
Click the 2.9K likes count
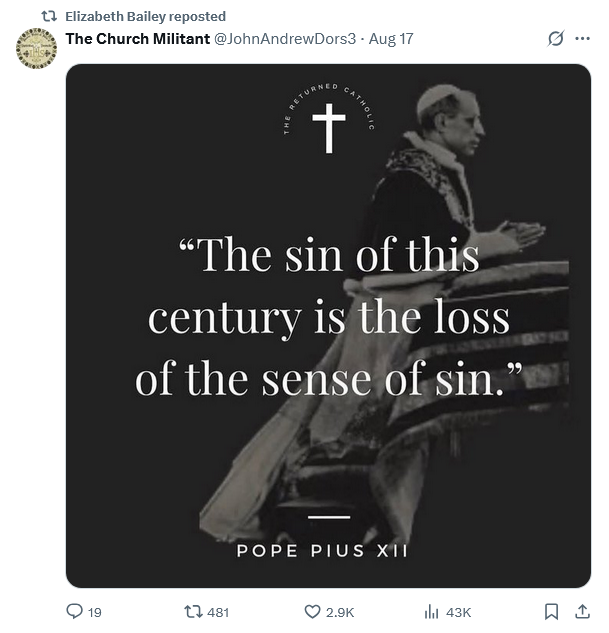click(340, 612)
